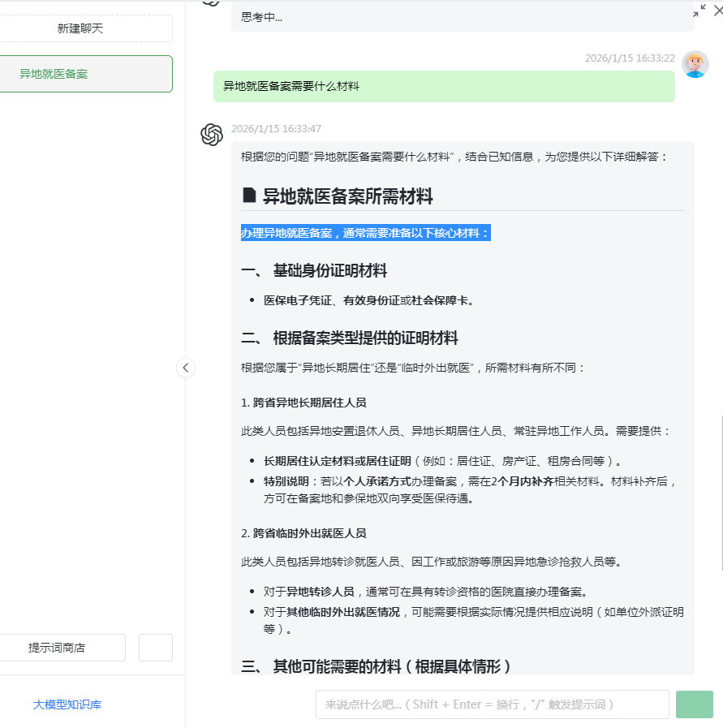
Task: Focus the 来说点什么吧 message input box
Action: 492,704
